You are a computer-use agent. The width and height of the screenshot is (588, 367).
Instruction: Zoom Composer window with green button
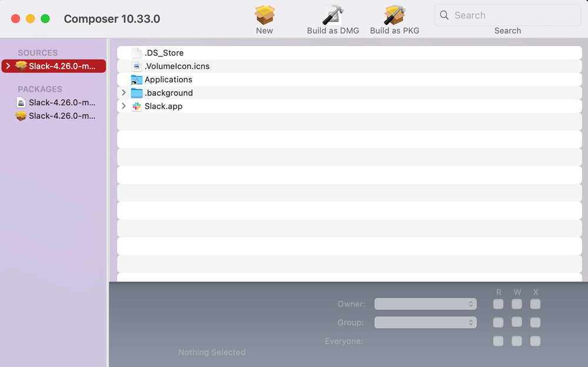(45, 19)
